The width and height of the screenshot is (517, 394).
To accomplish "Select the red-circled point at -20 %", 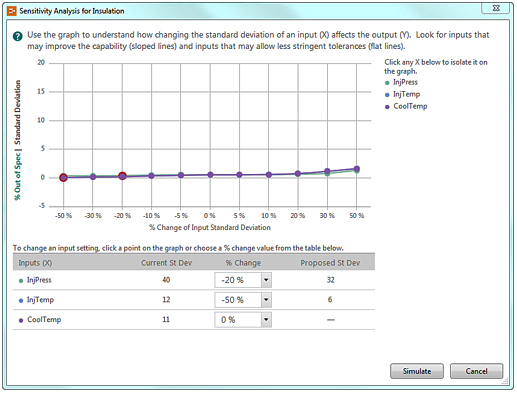I will [x=122, y=176].
